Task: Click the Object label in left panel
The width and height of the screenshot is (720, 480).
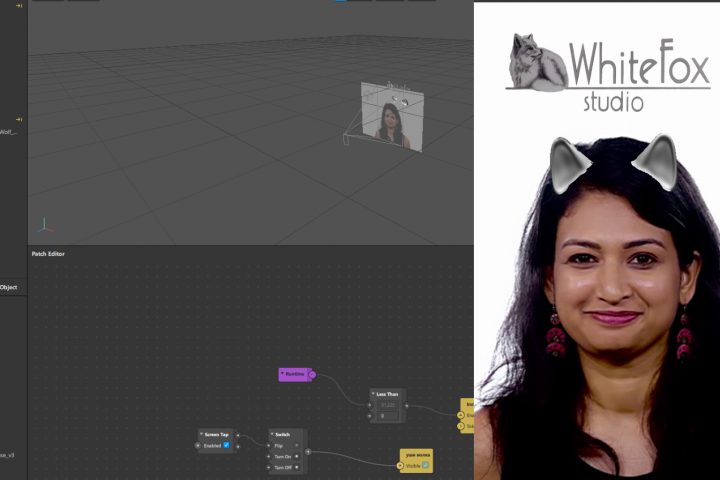Action: pyautogui.click(x=8, y=288)
